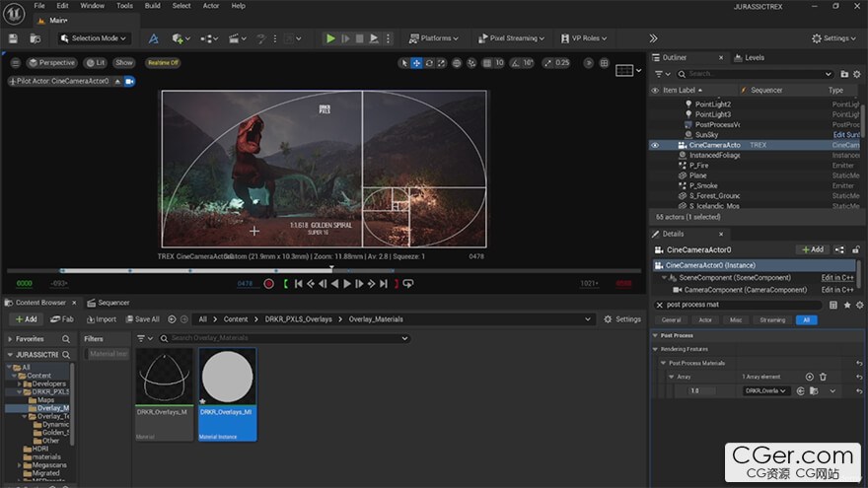Open the VP Roles dropdown
Screen dimensions: 868x488
click(x=584, y=38)
